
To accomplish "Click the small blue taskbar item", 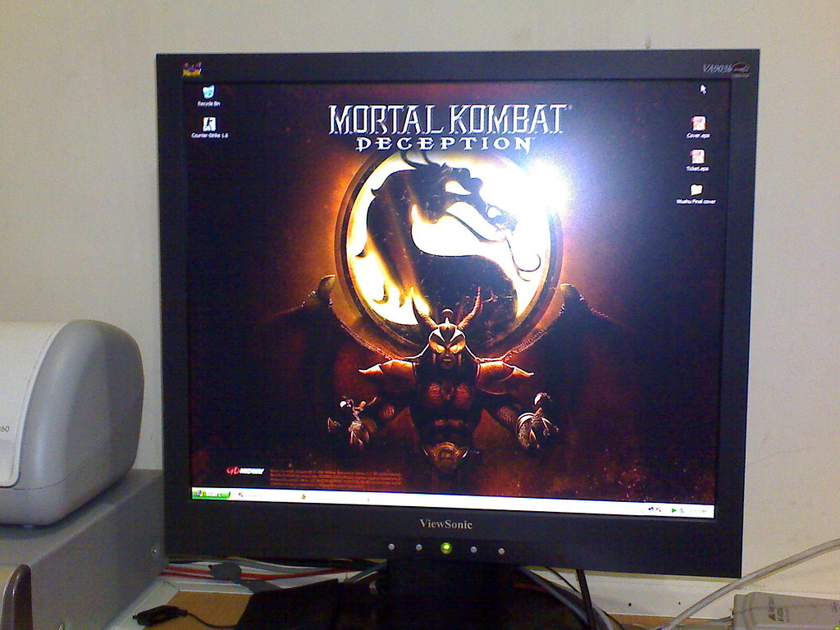I will [368, 500].
